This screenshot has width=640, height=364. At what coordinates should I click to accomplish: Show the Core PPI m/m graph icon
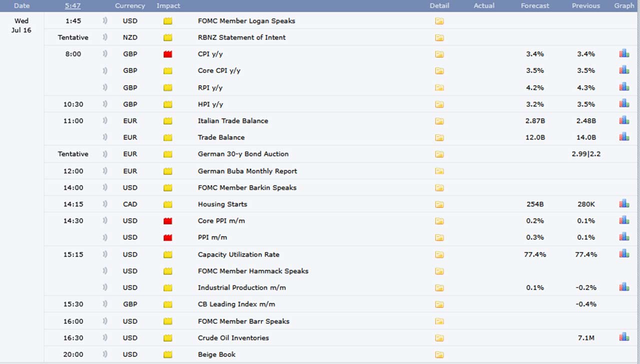[624, 220]
